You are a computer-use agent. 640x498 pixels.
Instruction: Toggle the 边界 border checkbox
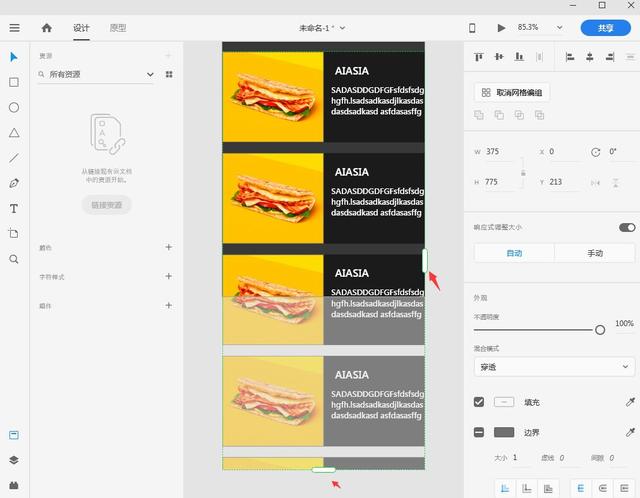[x=479, y=432]
